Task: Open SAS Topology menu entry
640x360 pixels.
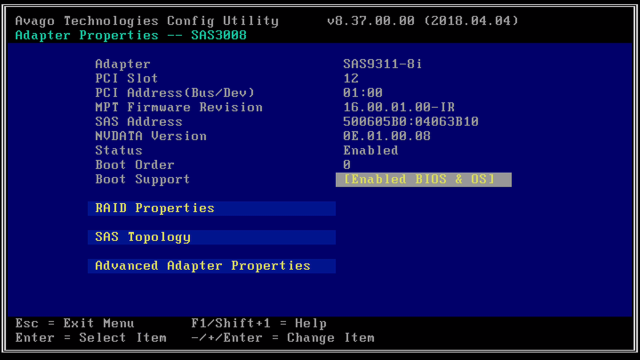Action: click(211, 237)
